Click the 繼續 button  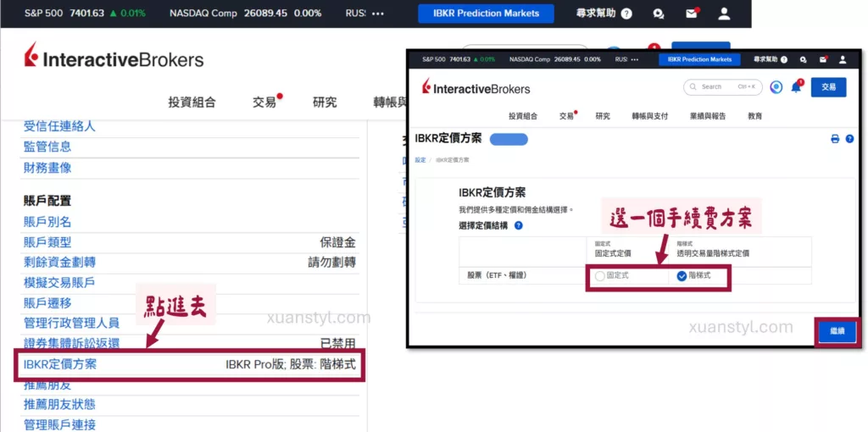point(837,330)
